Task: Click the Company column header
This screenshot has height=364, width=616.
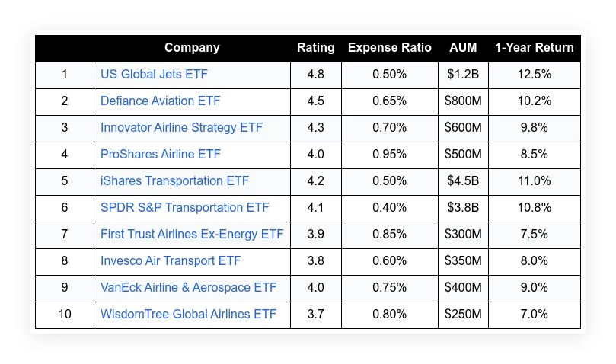Action: [192, 48]
